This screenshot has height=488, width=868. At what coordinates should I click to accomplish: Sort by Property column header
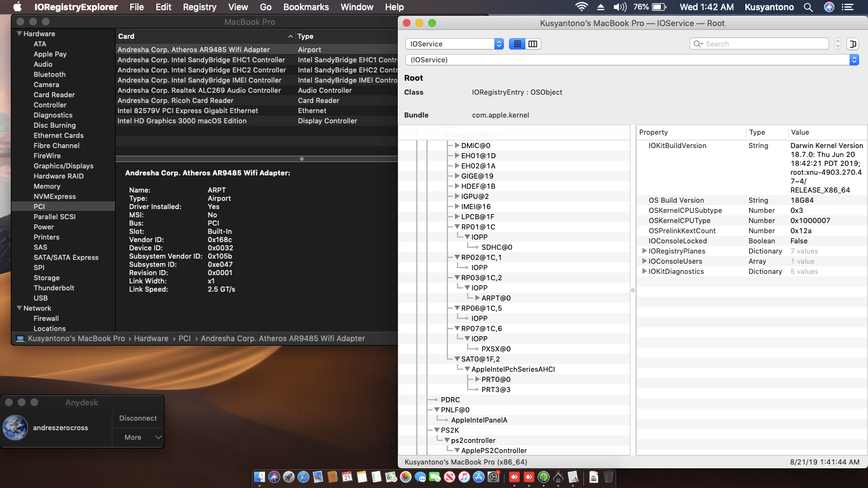[691, 132]
